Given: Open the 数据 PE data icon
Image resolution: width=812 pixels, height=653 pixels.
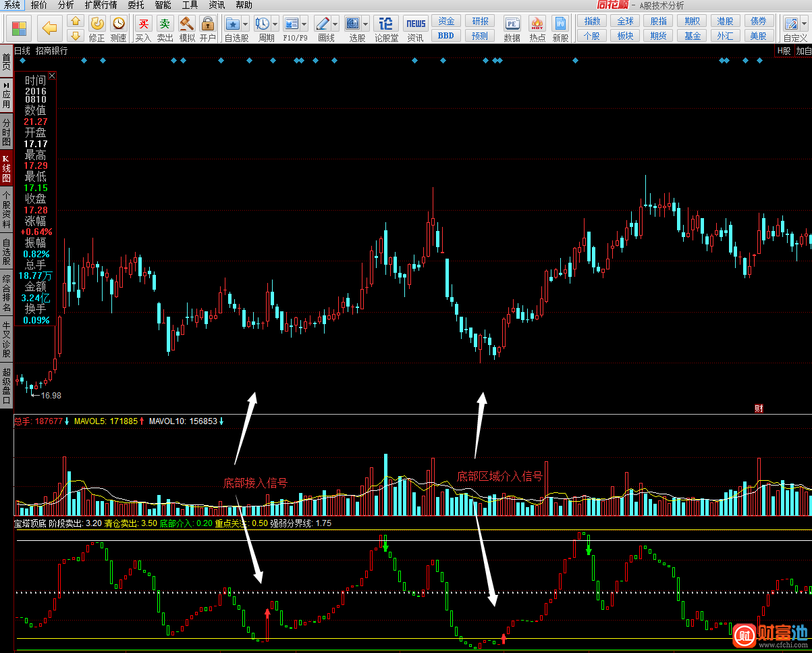Looking at the screenshot, I should pyautogui.click(x=512, y=29).
